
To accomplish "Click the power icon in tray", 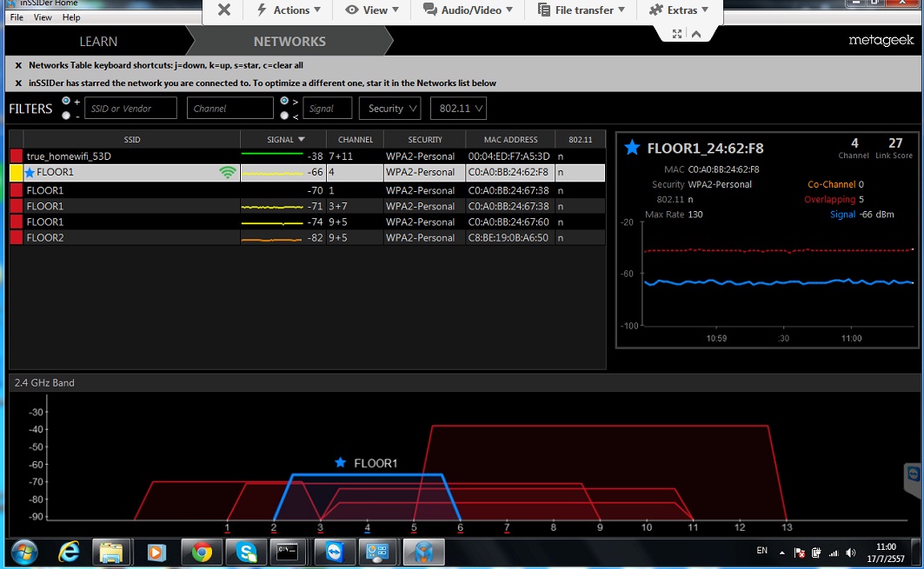I will coord(816,552).
